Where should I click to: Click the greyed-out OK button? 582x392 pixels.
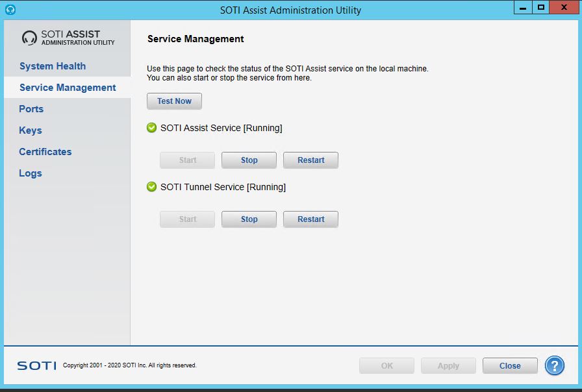point(386,365)
